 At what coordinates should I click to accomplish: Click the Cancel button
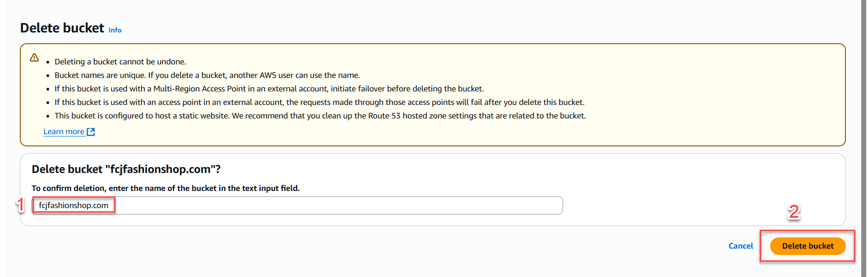click(741, 246)
